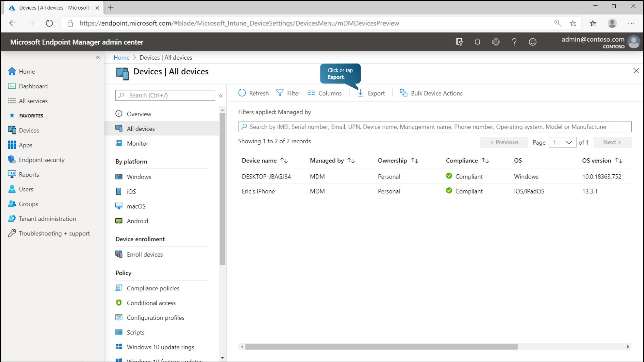Open the admin account avatar
This screenshot has width=644, height=362.
[634, 42]
